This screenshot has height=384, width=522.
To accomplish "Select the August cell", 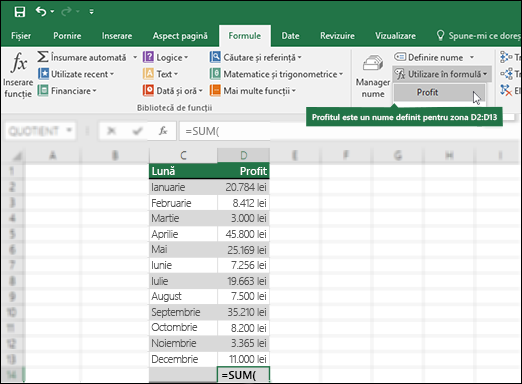I will (183, 296).
